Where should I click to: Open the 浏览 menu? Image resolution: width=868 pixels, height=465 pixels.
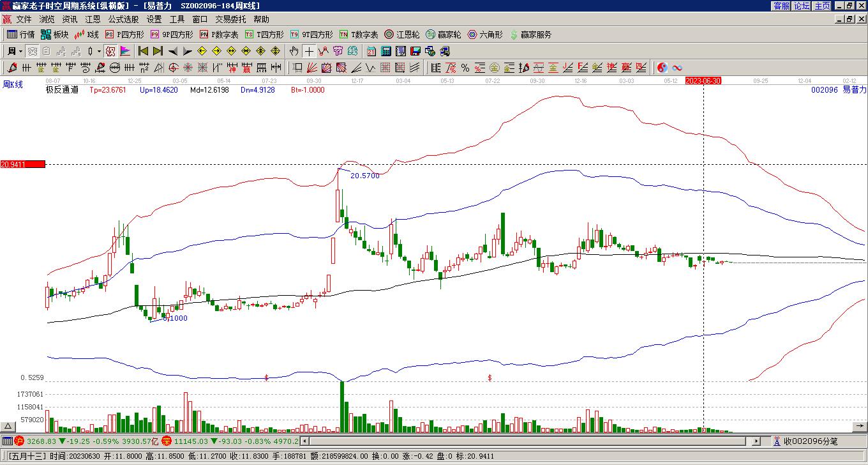tap(47, 20)
